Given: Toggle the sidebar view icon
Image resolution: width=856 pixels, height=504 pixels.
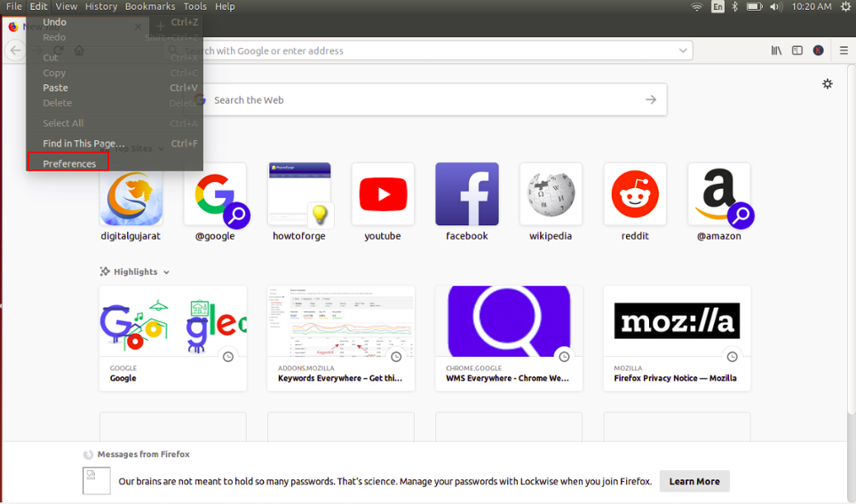Looking at the screenshot, I should (x=797, y=51).
